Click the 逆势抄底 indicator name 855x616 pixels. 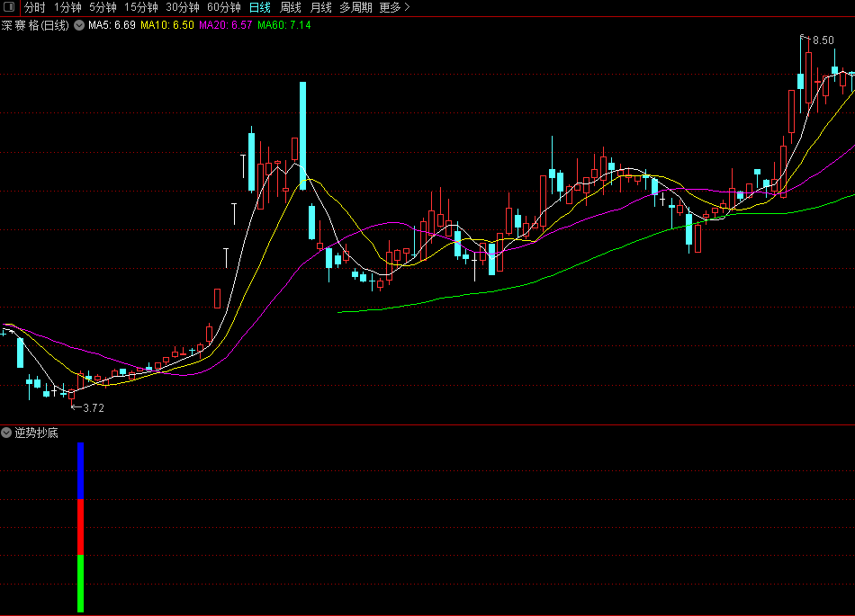click(x=37, y=433)
